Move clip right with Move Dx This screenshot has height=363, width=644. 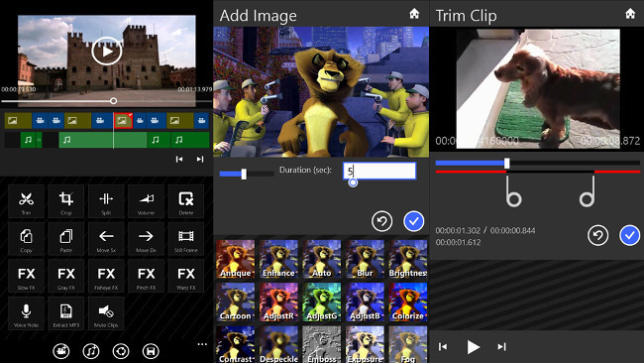(x=146, y=239)
